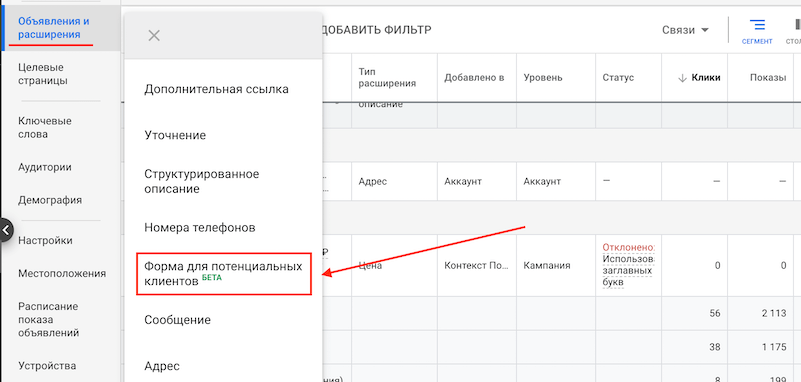
Task: Open Аудитории in sidebar
Action: click(45, 167)
